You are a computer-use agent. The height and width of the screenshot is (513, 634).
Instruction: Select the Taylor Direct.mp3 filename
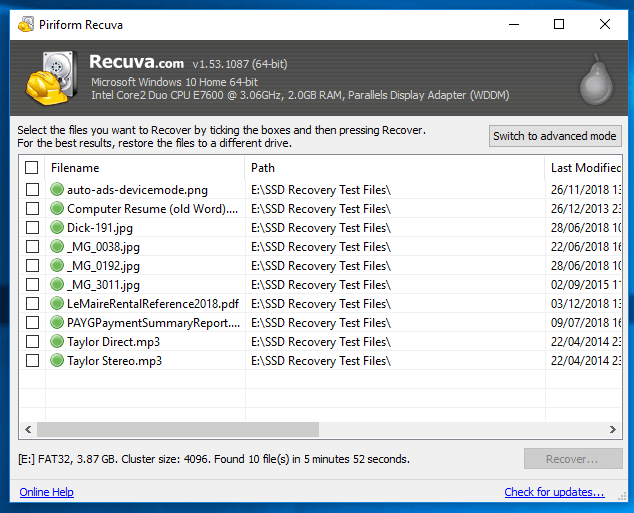(x=113, y=342)
